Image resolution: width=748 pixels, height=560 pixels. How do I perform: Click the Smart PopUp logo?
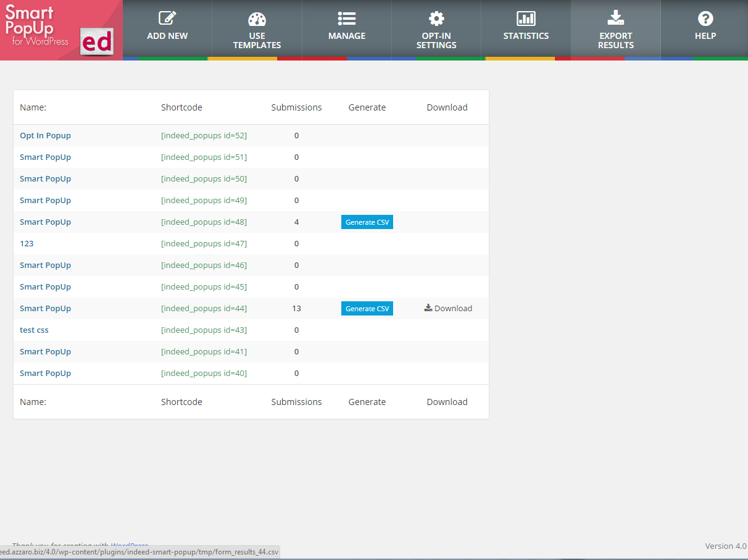61,30
